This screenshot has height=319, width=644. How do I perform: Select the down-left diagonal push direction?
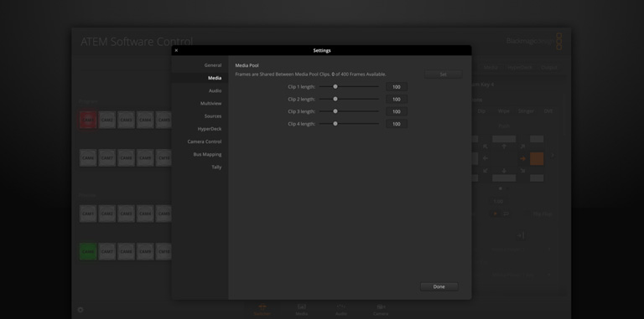click(x=486, y=171)
